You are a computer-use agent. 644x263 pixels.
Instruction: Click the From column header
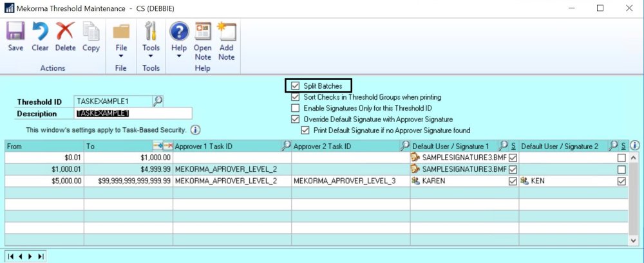[x=44, y=146]
